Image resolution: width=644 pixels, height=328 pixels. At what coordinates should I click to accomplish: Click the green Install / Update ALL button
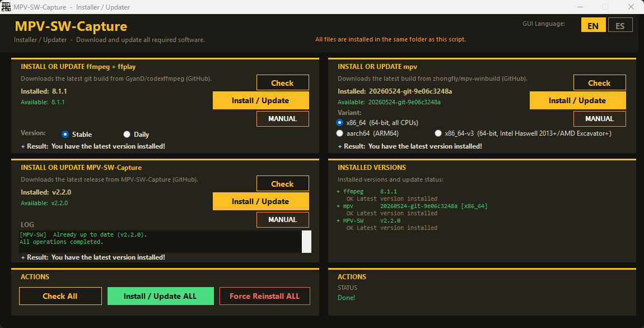click(161, 296)
